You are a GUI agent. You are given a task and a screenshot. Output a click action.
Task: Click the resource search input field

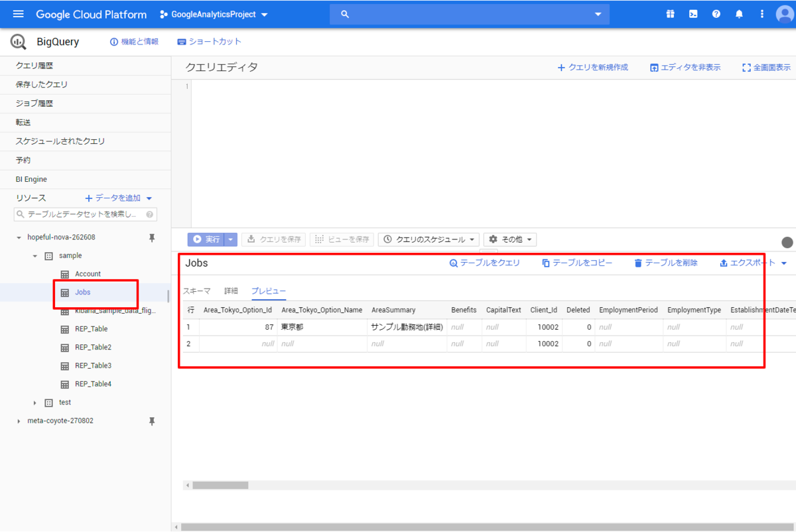[x=85, y=214]
